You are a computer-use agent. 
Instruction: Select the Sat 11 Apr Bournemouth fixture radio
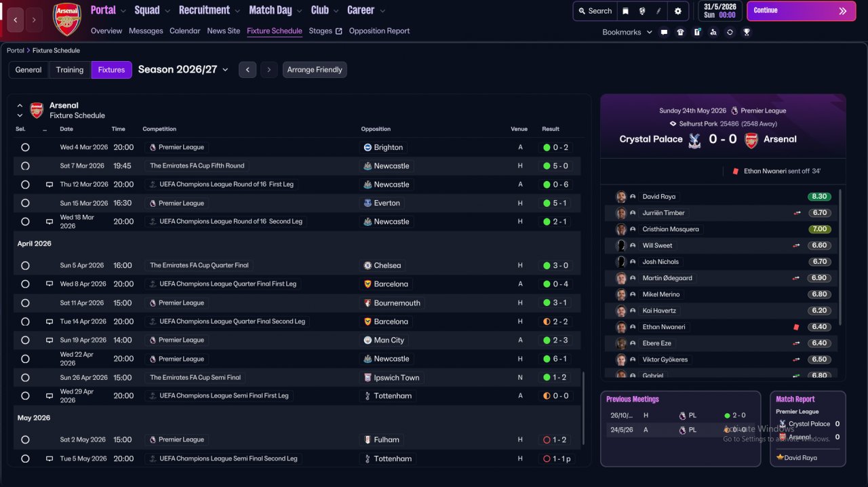tap(25, 303)
